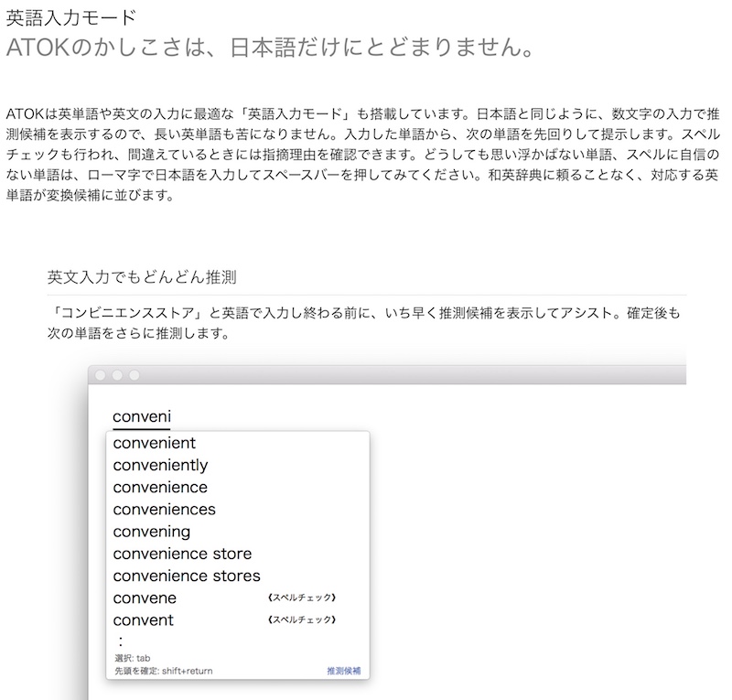The image size is (732, 700).
Task: Select the 'conveniently' suggestion
Action: (x=160, y=465)
